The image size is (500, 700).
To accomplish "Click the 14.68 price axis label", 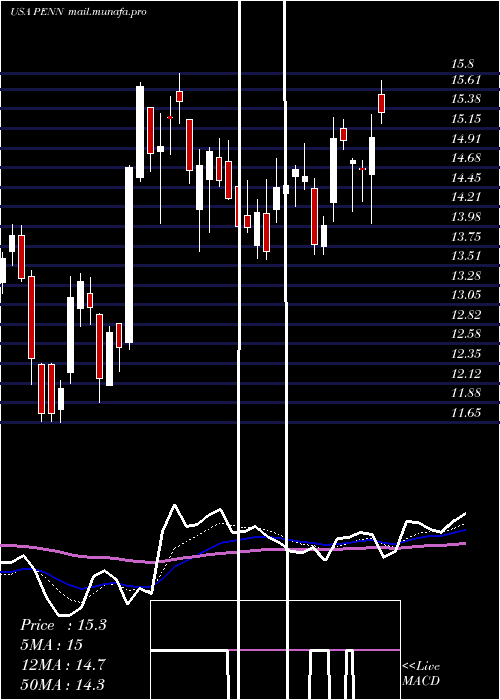I will (x=466, y=158).
